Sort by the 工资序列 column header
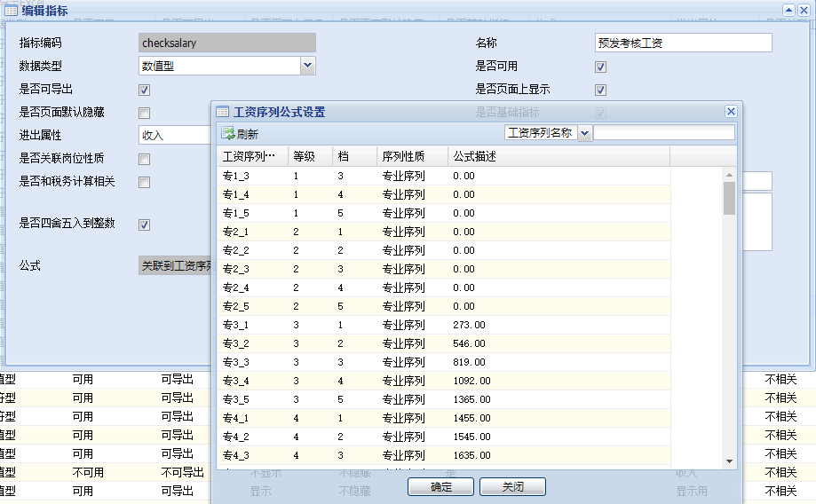Image resolution: width=816 pixels, height=504 pixels. [252, 156]
